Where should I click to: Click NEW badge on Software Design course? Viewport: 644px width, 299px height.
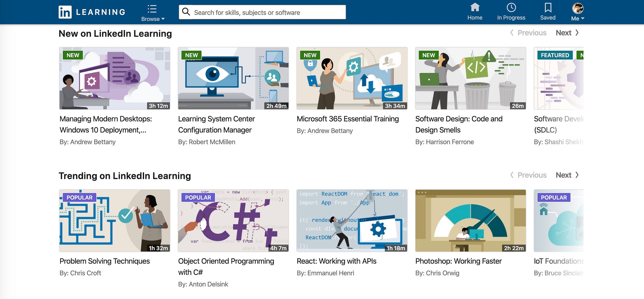[x=429, y=55]
